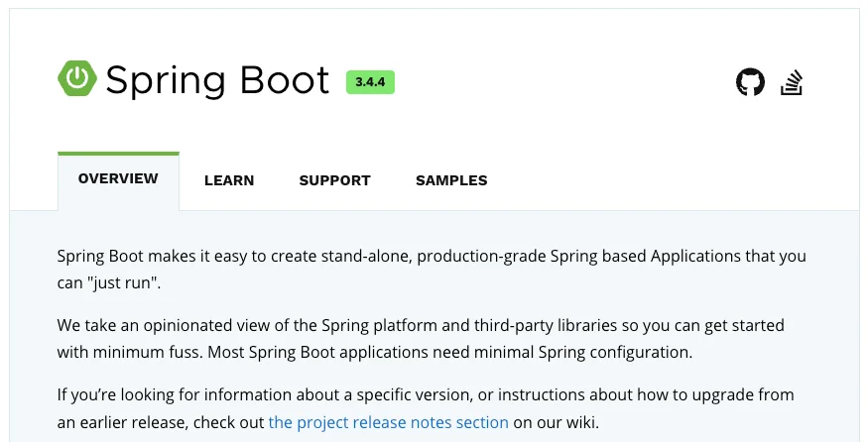Screen dimensions: 868x442
Task: Switch to the Learn tab
Action: coord(229,180)
